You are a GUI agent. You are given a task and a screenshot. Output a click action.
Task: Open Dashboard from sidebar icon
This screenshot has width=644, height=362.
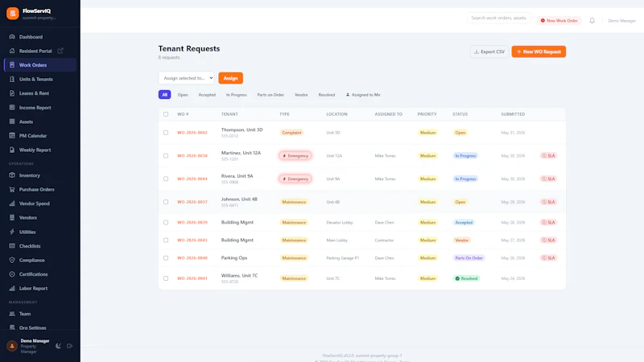point(12,37)
